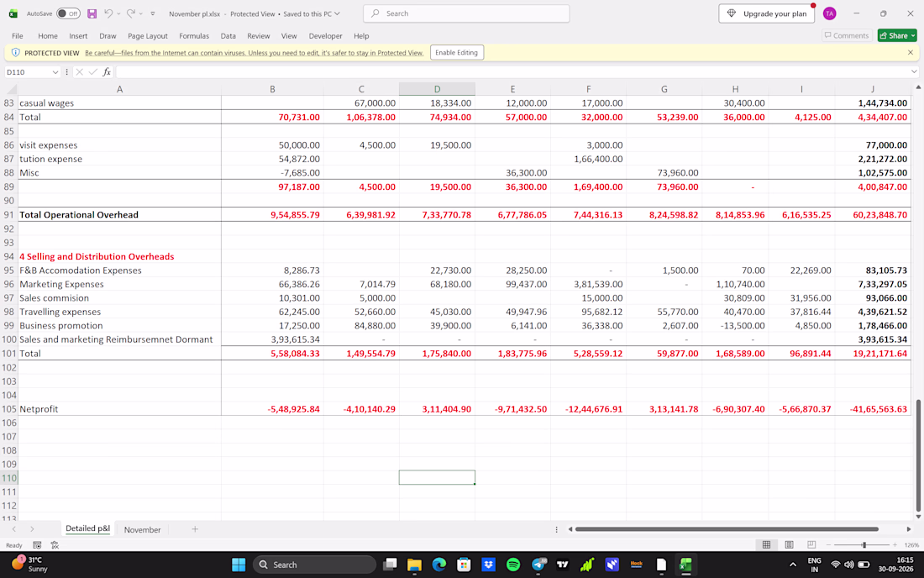Viewport: 924px width, 578px height.
Task: Expand the Undo history dropdown arrow
Action: (x=118, y=13)
